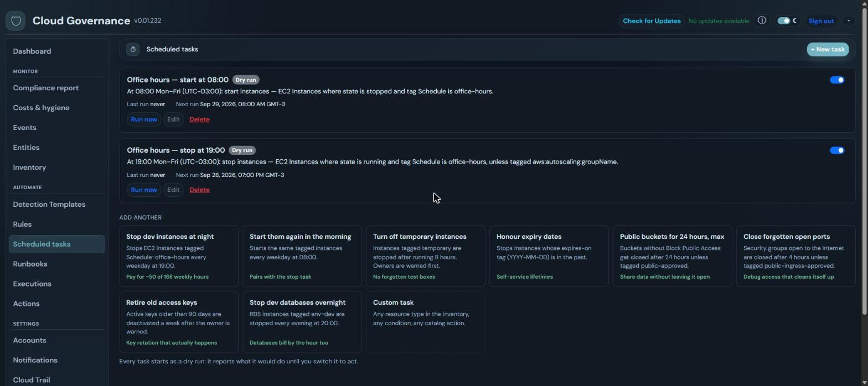Select Inventory in the sidebar
This screenshot has height=386, width=868.
tap(57, 168)
